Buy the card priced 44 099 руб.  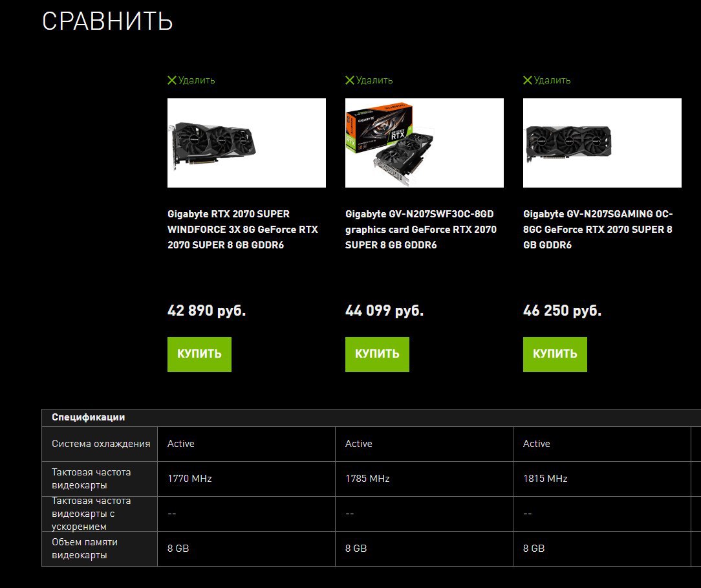click(x=377, y=354)
